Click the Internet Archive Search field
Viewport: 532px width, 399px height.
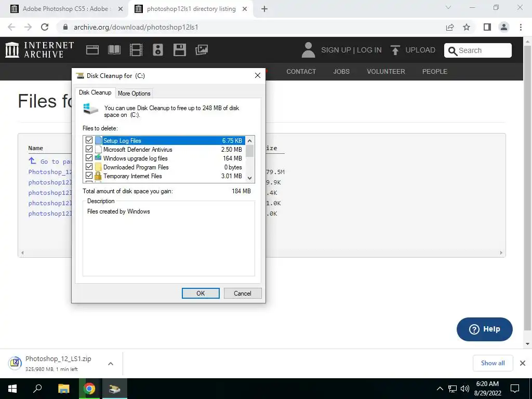478,50
